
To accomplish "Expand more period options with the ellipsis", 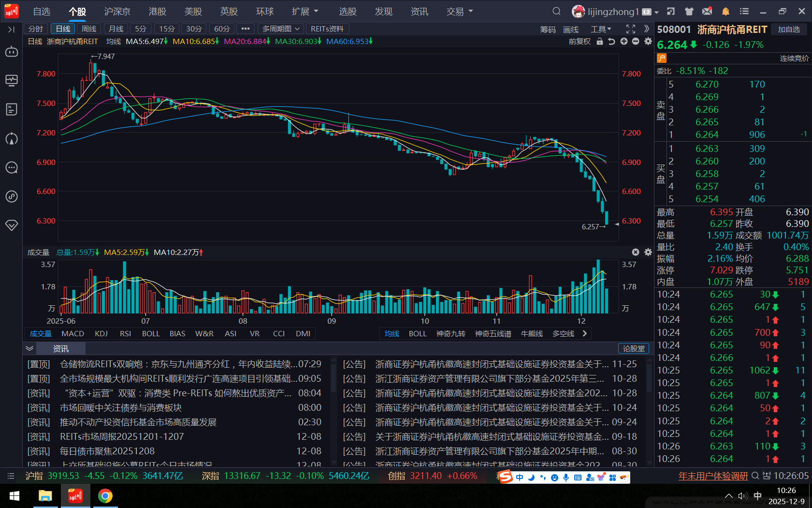I will point(246,29).
